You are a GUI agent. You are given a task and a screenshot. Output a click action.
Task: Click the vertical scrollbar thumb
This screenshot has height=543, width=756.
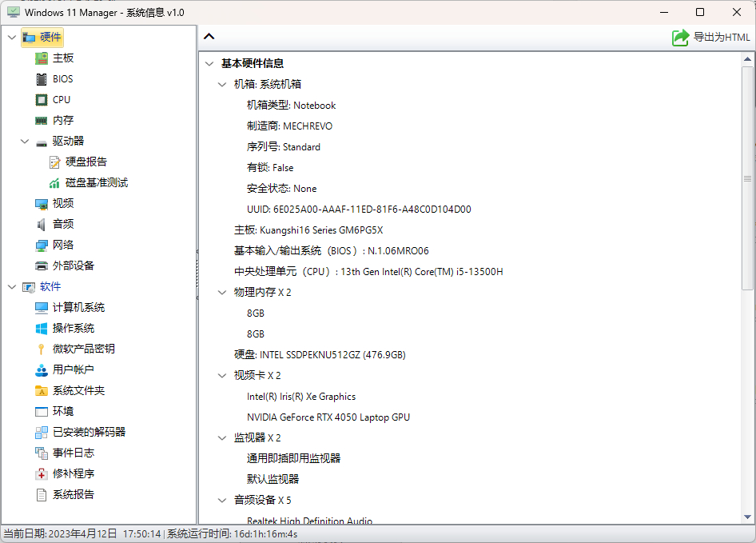click(x=747, y=178)
